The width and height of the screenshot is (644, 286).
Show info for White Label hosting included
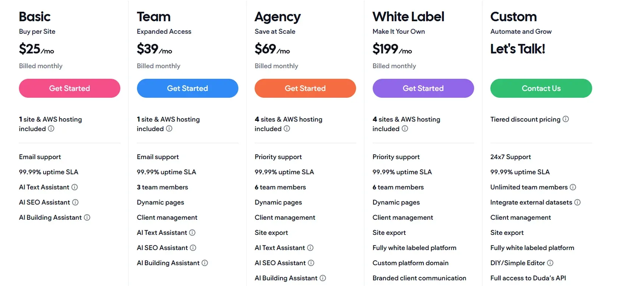[405, 128]
